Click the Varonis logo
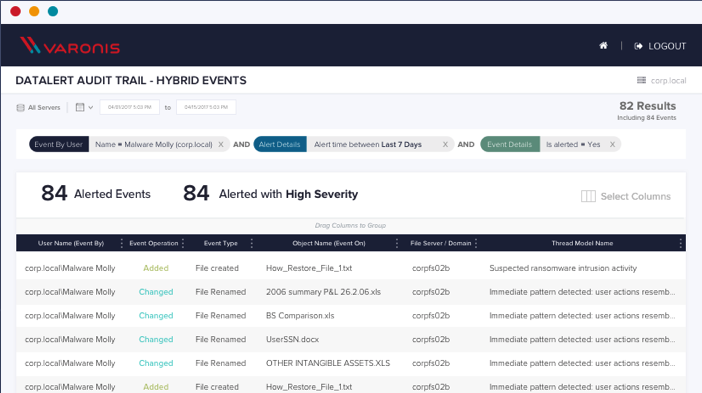Image resolution: width=702 pixels, height=393 pixels. tap(70, 46)
